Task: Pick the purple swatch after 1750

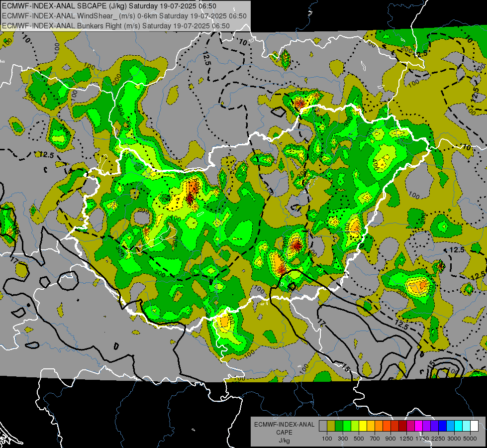Action: [x=426, y=426]
